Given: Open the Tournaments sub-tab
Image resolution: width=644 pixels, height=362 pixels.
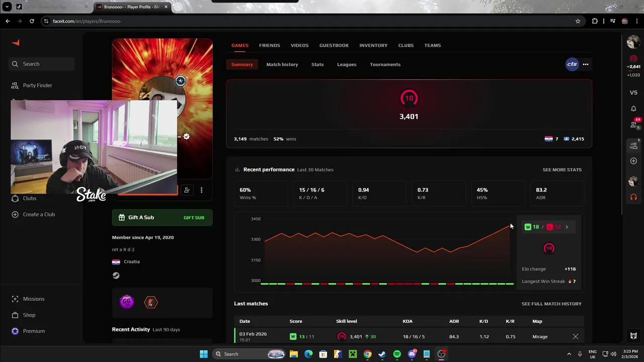Looking at the screenshot, I should click(x=385, y=64).
